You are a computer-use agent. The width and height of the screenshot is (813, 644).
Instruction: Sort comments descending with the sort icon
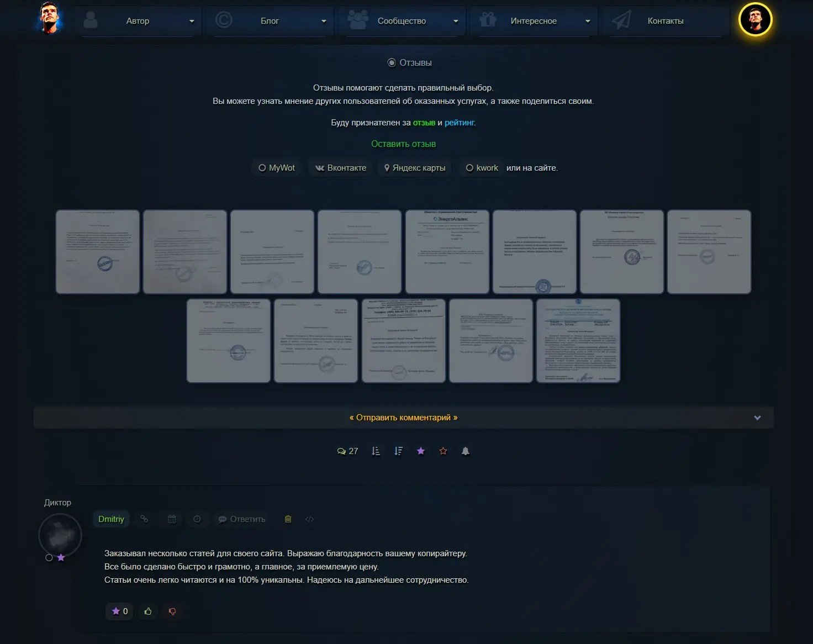tap(398, 451)
